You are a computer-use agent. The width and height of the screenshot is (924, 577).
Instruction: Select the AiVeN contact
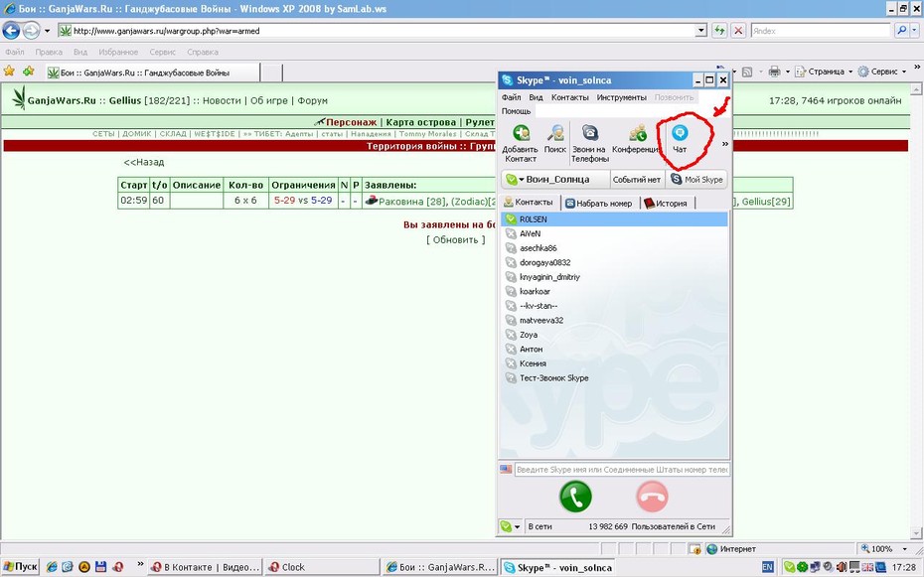tap(613, 233)
